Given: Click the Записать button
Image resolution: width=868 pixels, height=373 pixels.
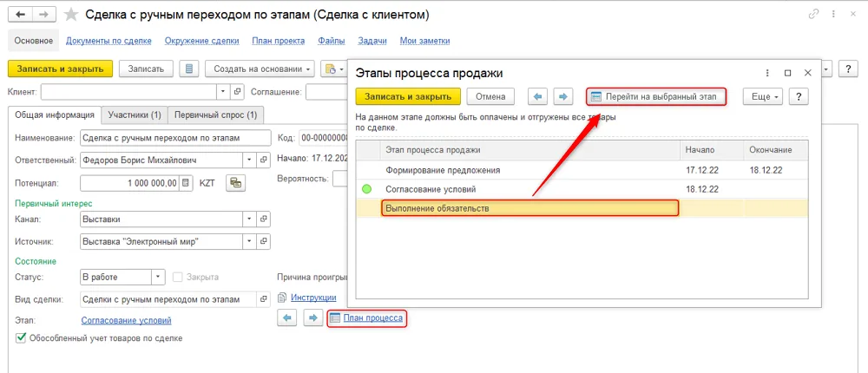Looking at the screenshot, I should click(146, 69).
